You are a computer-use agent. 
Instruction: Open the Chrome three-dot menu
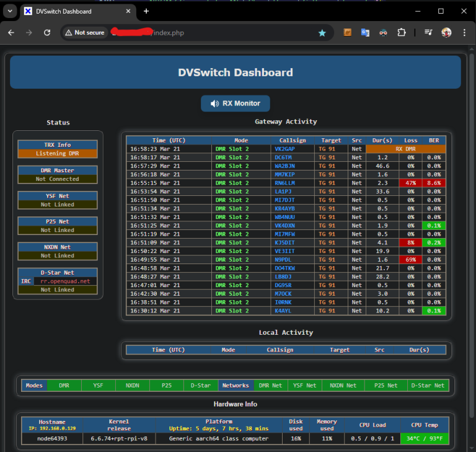(464, 32)
